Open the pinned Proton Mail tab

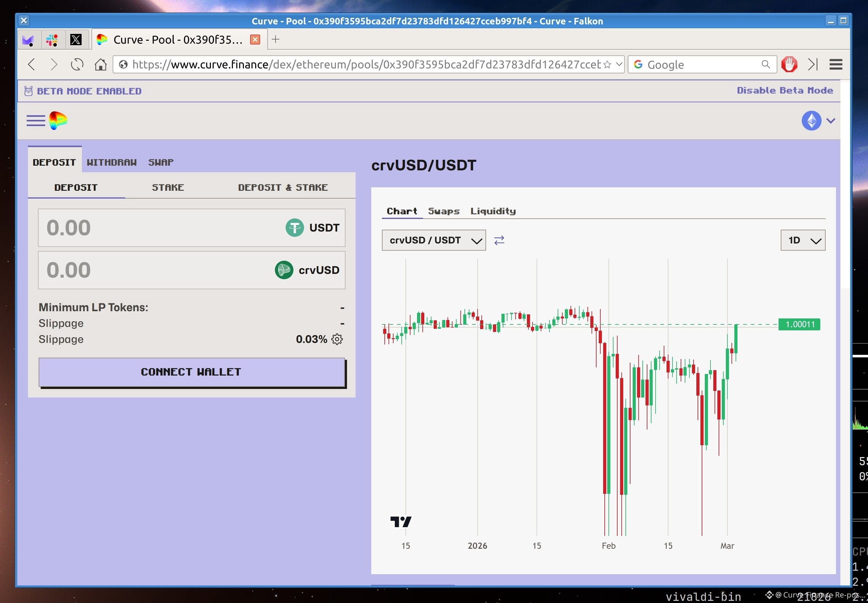(x=28, y=40)
